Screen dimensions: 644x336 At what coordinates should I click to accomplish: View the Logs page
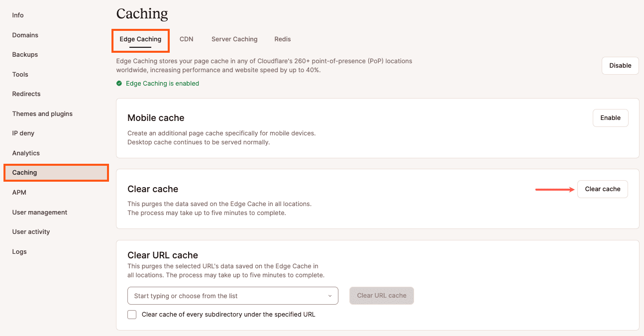tap(19, 251)
